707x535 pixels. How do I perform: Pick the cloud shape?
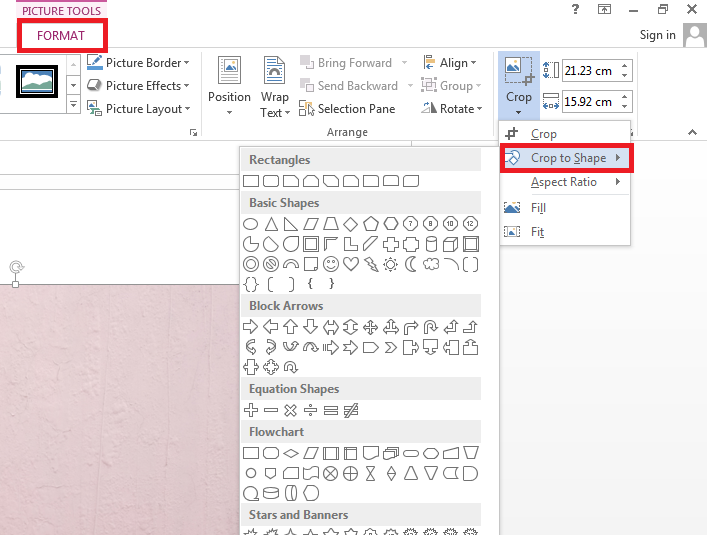pyautogui.click(x=431, y=264)
